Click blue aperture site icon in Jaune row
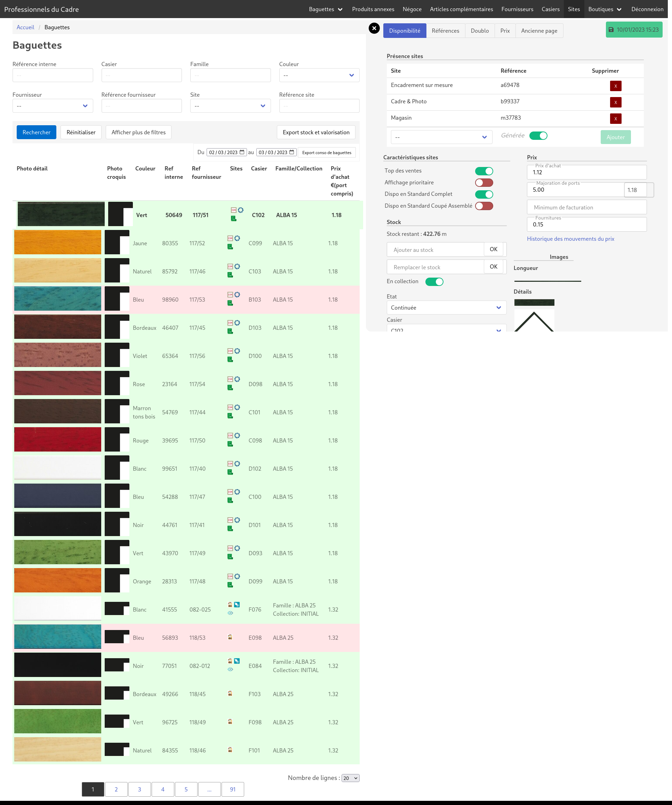The image size is (672, 805). pos(237,238)
